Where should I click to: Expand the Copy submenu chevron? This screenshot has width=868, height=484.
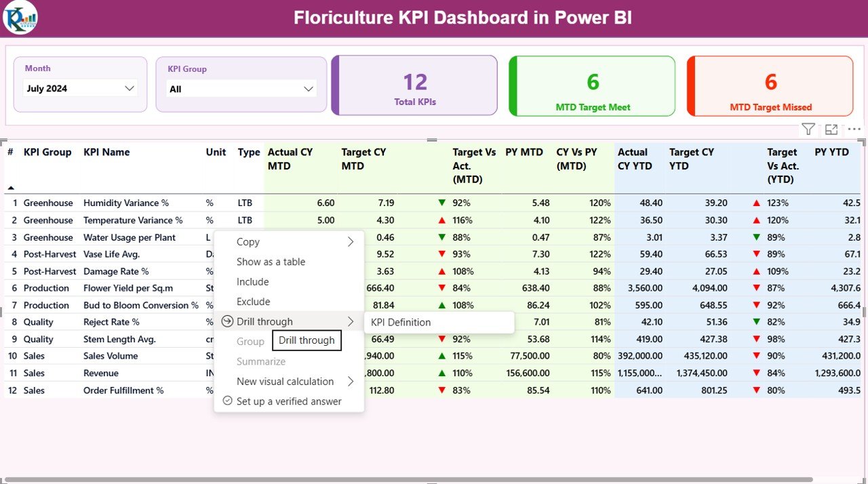pos(350,241)
